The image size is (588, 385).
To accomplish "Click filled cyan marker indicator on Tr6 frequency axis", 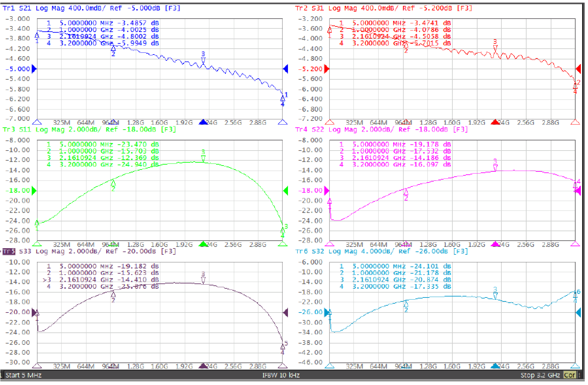I will tap(496, 366).
